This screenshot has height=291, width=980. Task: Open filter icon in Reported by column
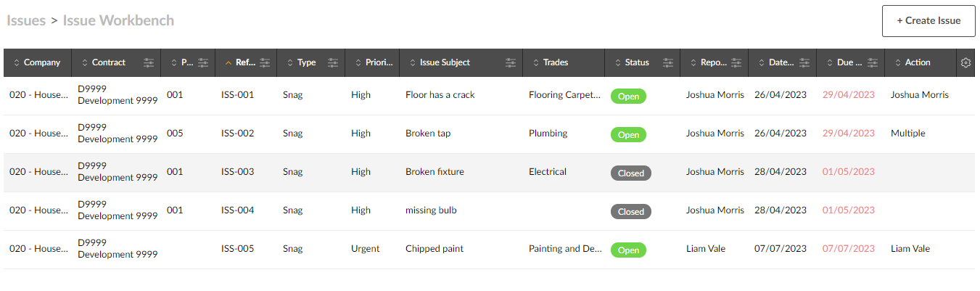[736, 62]
